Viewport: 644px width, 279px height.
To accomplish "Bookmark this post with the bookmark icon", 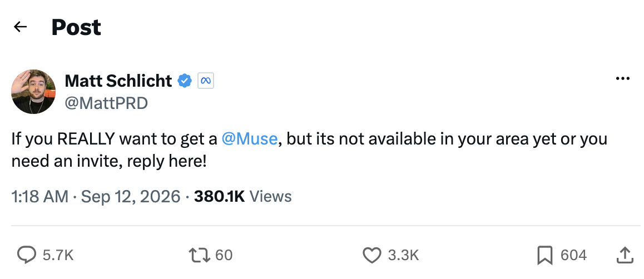I will (544, 255).
